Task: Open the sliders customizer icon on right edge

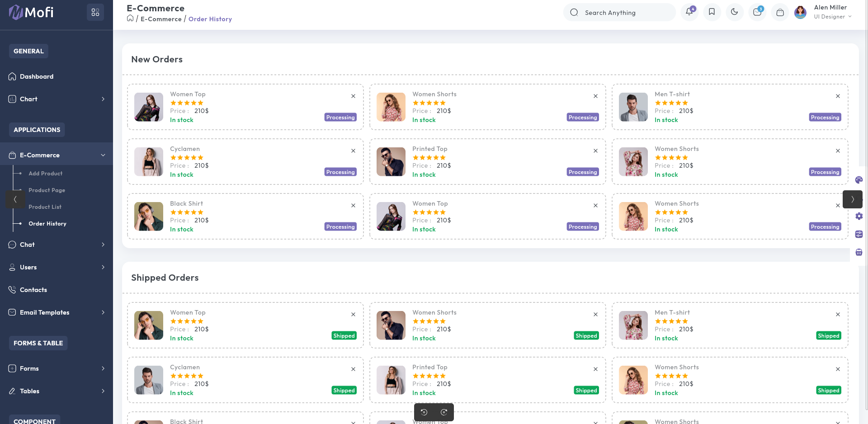Action: [859, 234]
